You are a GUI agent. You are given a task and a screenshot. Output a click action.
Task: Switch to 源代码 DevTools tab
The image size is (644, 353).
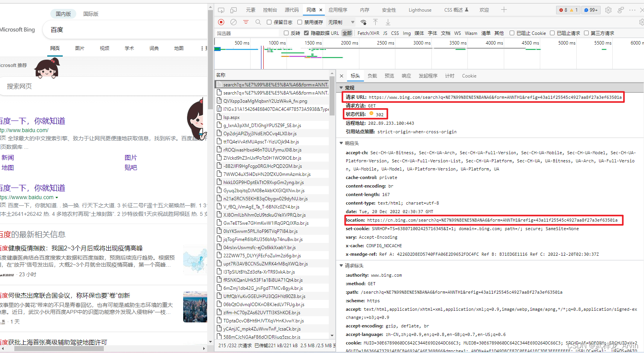pos(292,10)
